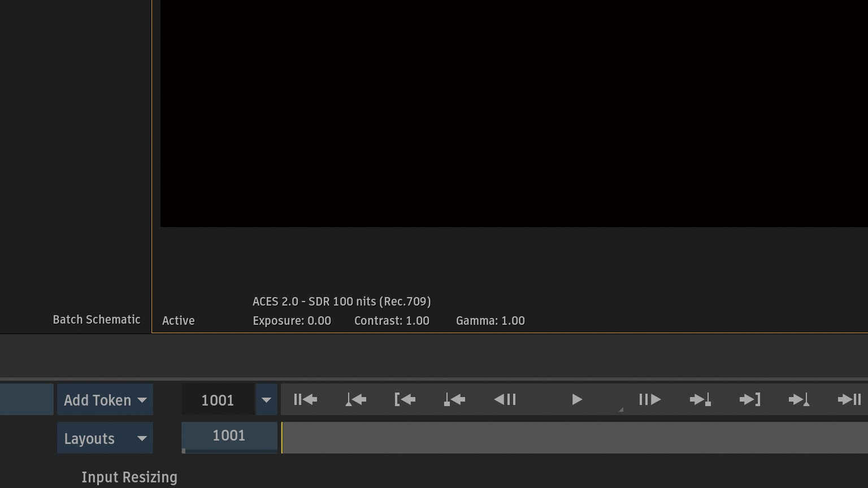Go to next keyframe with triangle-marker arrow
The width and height of the screenshot is (868, 488).
tap(799, 400)
